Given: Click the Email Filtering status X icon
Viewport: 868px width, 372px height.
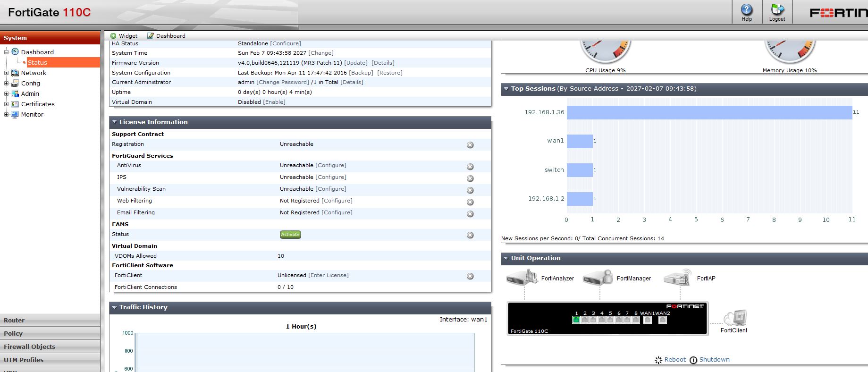Looking at the screenshot, I should pos(470,214).
